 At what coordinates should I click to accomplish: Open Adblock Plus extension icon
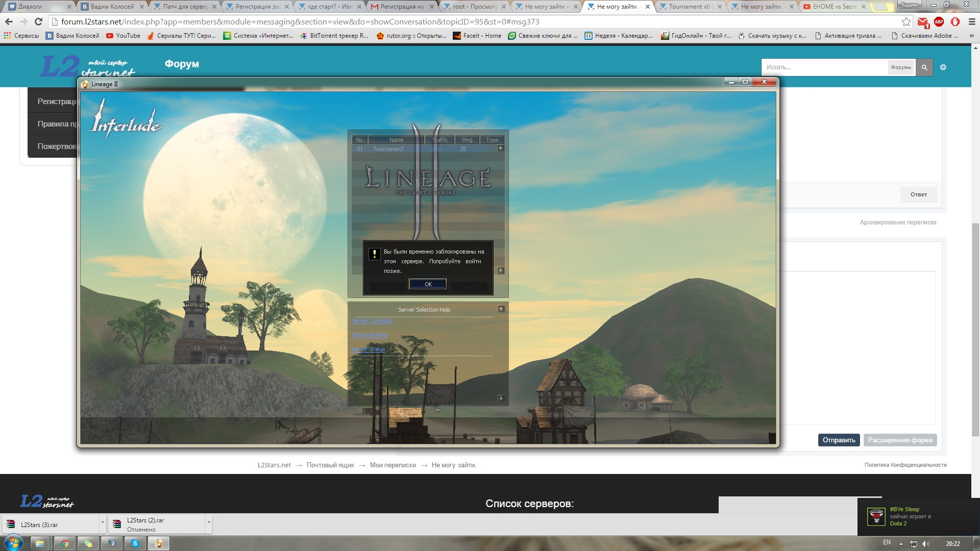tap(939, 21)
